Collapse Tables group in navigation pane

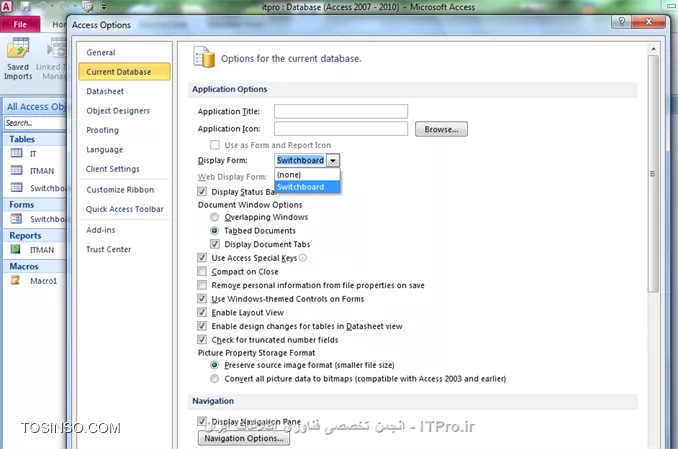pos(35,139)
